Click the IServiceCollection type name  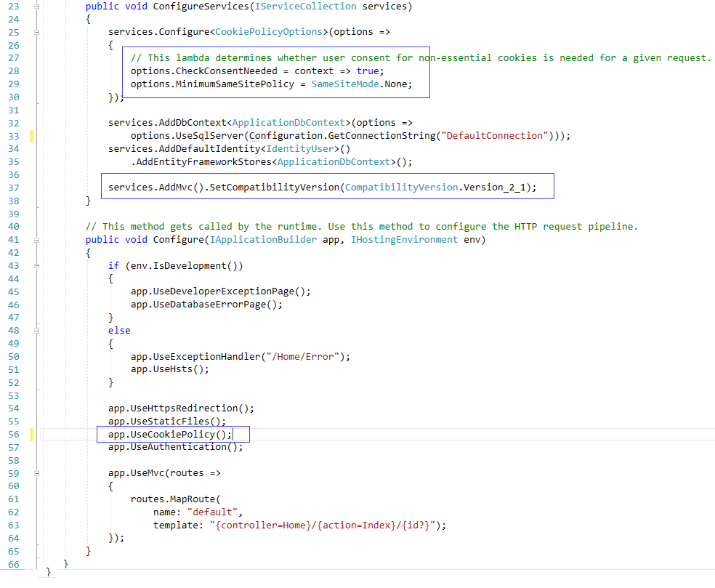[x=305, y=7]
